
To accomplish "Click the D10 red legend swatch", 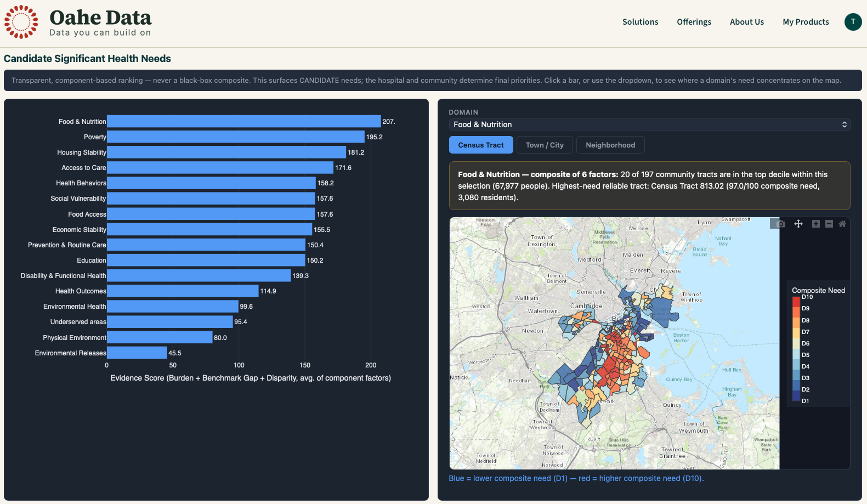I will click(796, 302).
